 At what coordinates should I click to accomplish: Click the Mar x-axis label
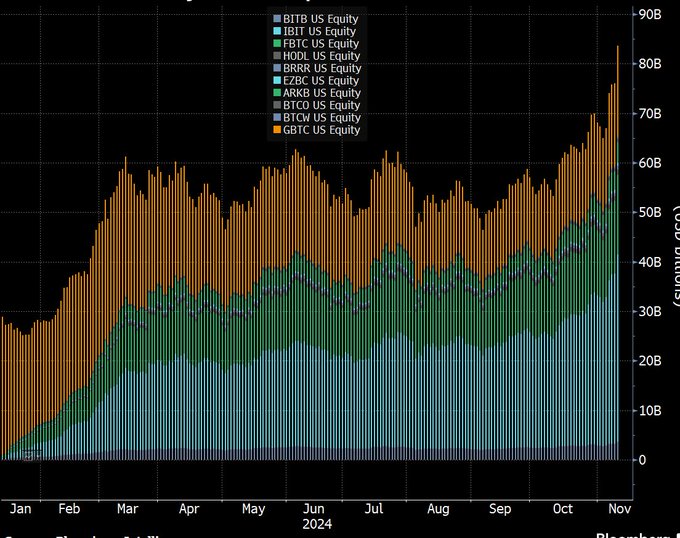tap(128, 509)
